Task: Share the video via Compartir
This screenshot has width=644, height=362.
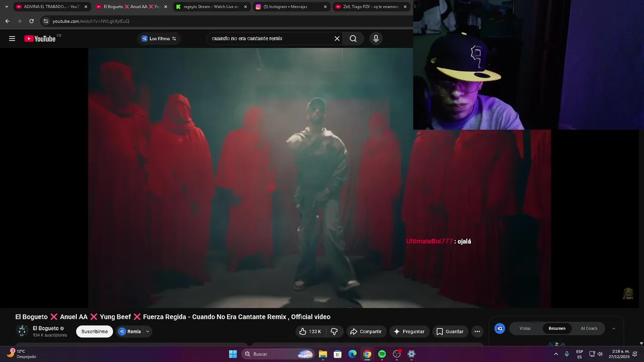Action: pos(366,331)
